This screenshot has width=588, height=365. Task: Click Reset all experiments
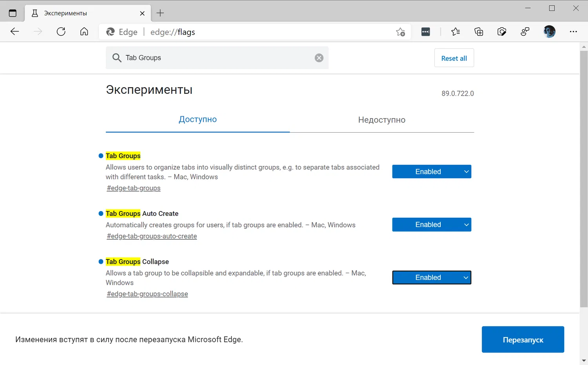point(454,58)
